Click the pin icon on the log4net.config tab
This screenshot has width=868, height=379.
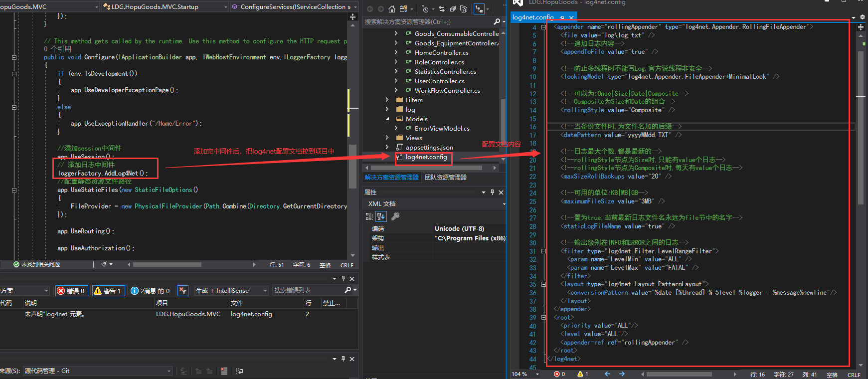click(x=562, y=17)
